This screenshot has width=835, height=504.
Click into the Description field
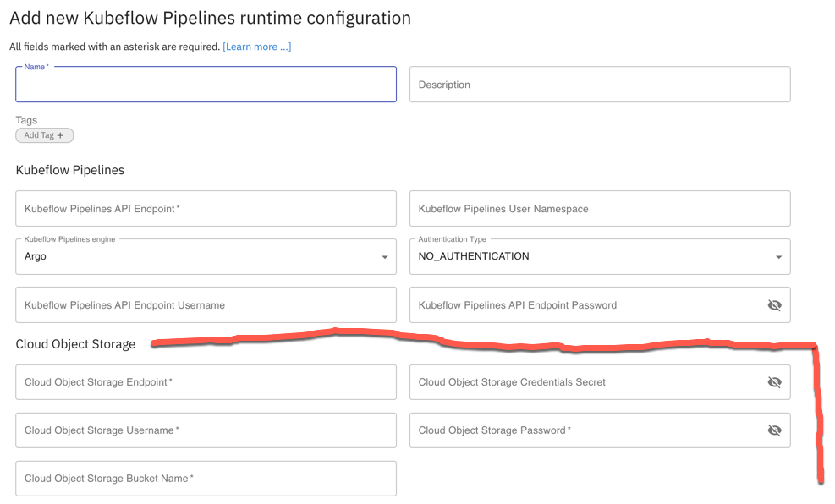pyautogui.click(x=600, y=85)
